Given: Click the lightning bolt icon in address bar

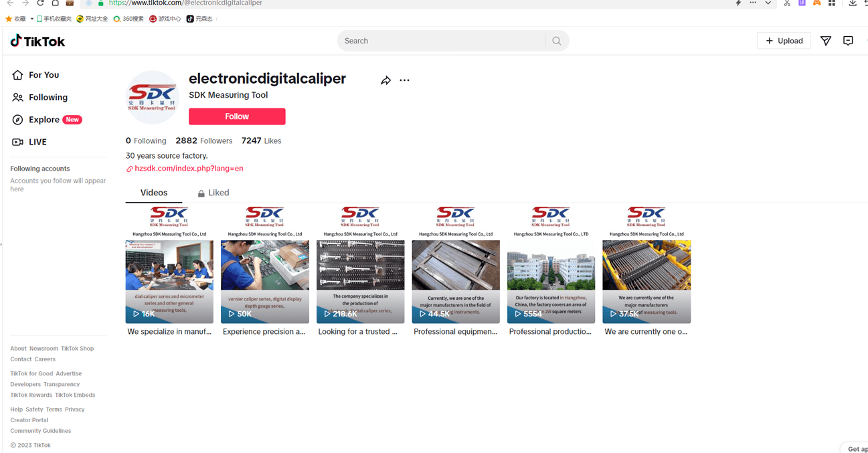Looking at the screenshot, I should (x=738, y=3).
